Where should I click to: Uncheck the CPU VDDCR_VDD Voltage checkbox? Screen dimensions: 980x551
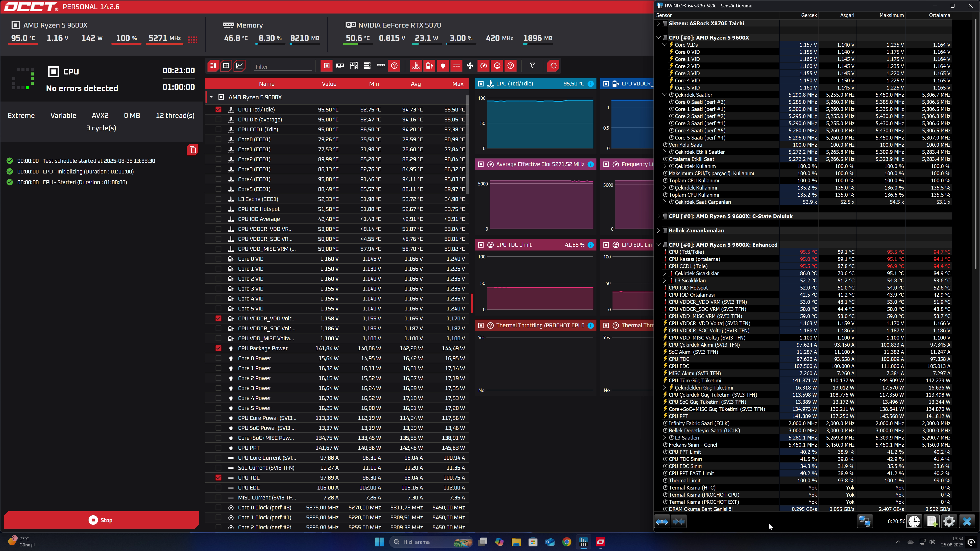[218, 318]
